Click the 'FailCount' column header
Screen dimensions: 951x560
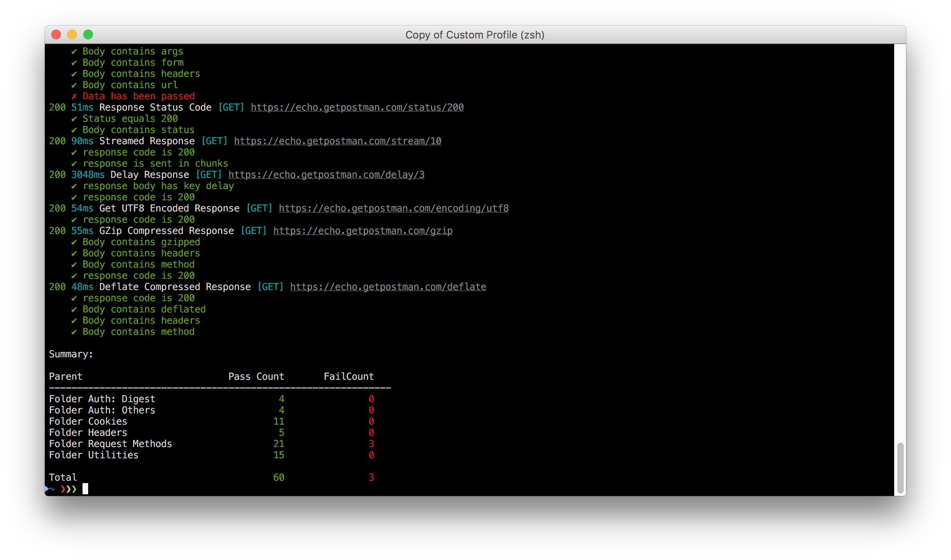[x=349, y=377]
